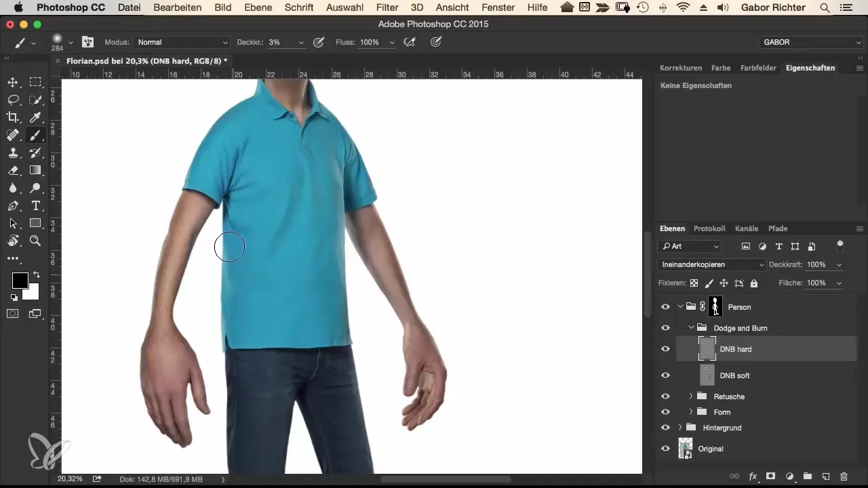Switch to the Protokoll tab
Screen dimensions: 868x488
point(709,228)
